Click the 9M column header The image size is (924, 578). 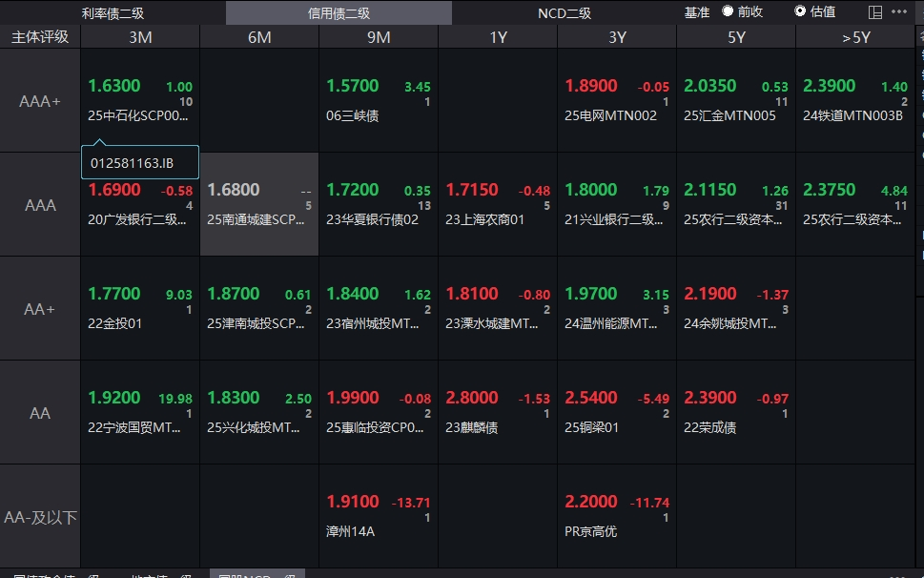(x=379, y=37)
